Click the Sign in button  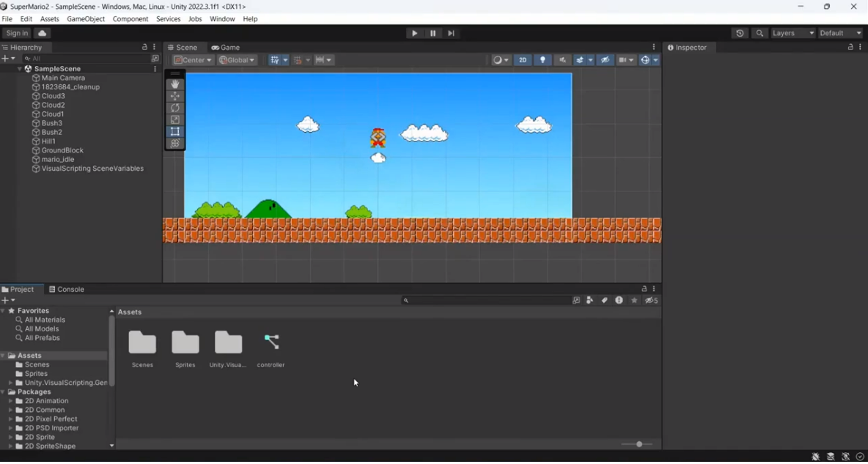click(17, 33)
